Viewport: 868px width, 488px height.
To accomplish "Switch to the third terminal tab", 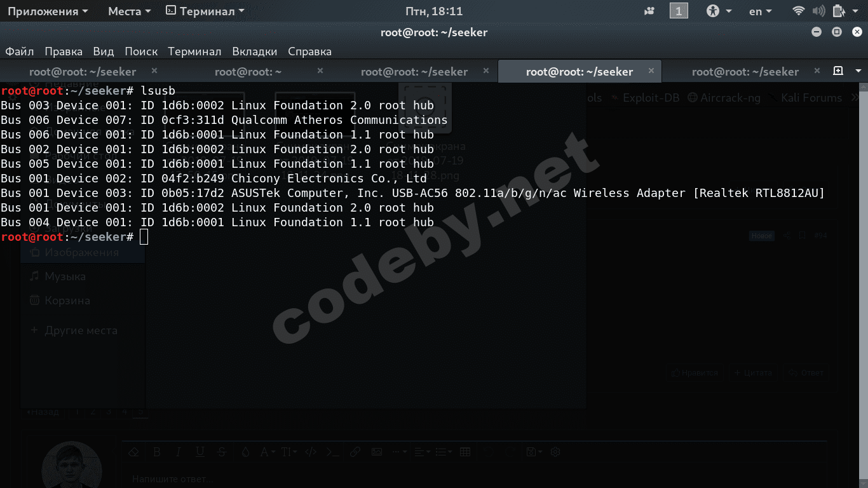I will tap(414, 72).
